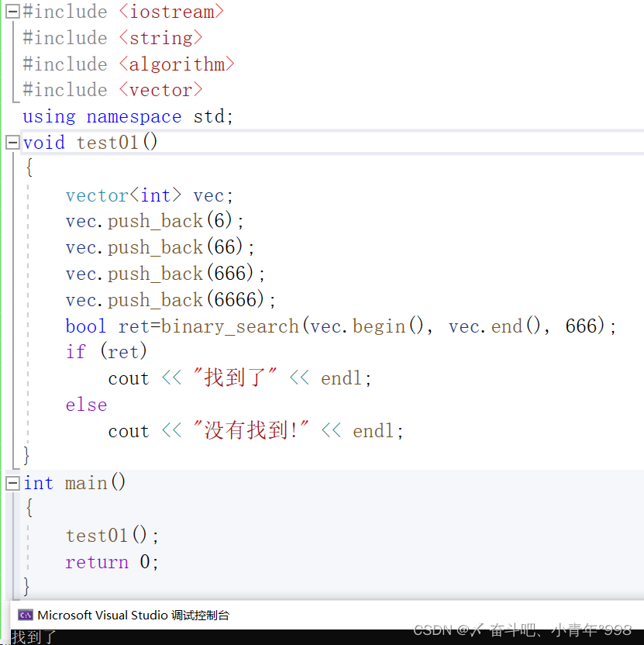
Task: Click the vec.push_back(666); line
Action: tap(165, 274)
